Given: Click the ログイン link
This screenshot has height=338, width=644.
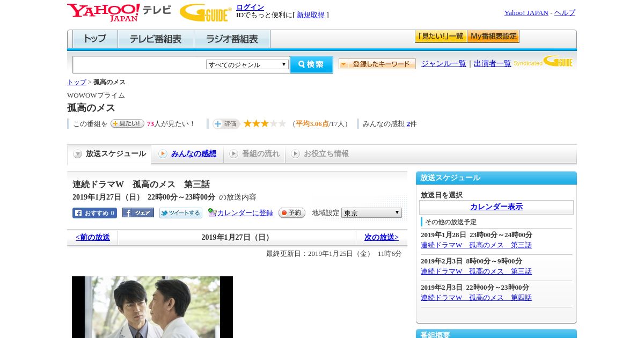Looking at the screenshot, I should tap(250, 7).
